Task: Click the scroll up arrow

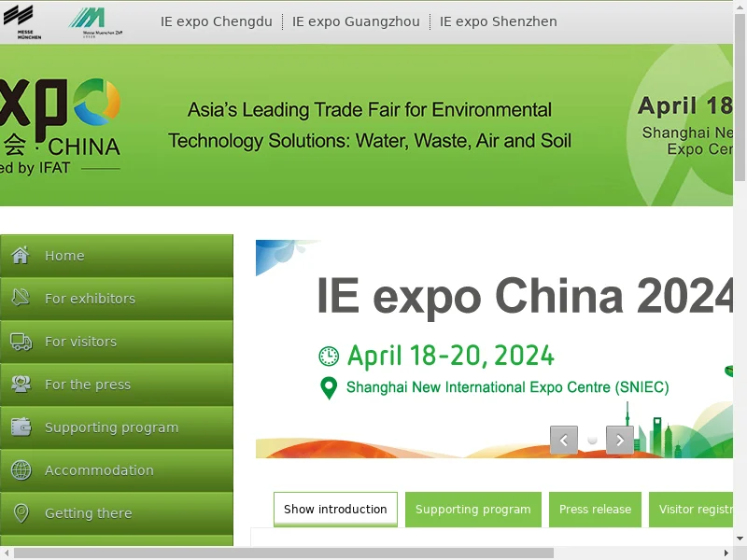Action: pyautogui.click(x=740, y=6)
